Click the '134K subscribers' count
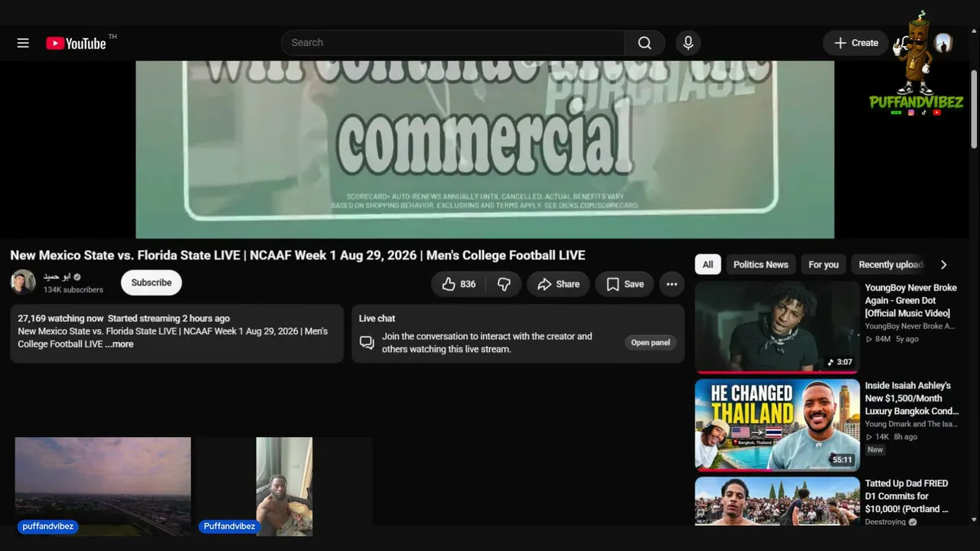This screenshot has height=551, width=980. coord(73,290)
